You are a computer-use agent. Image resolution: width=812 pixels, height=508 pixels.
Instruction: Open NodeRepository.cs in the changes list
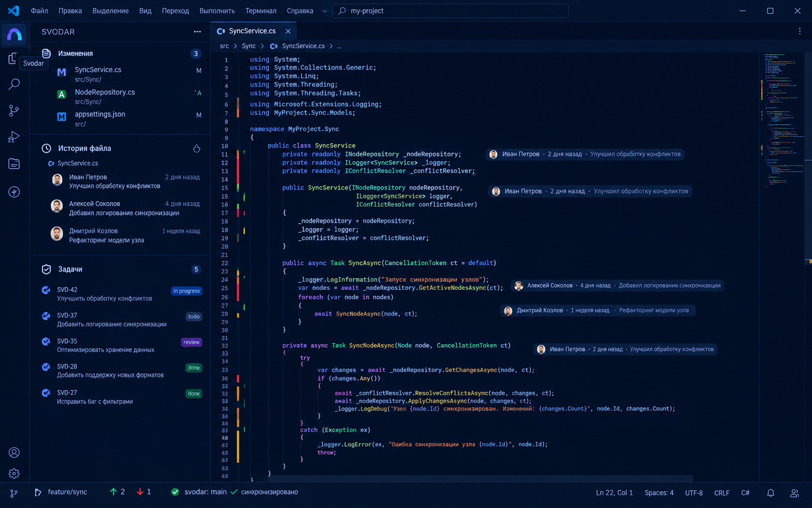tap(121, 96)
